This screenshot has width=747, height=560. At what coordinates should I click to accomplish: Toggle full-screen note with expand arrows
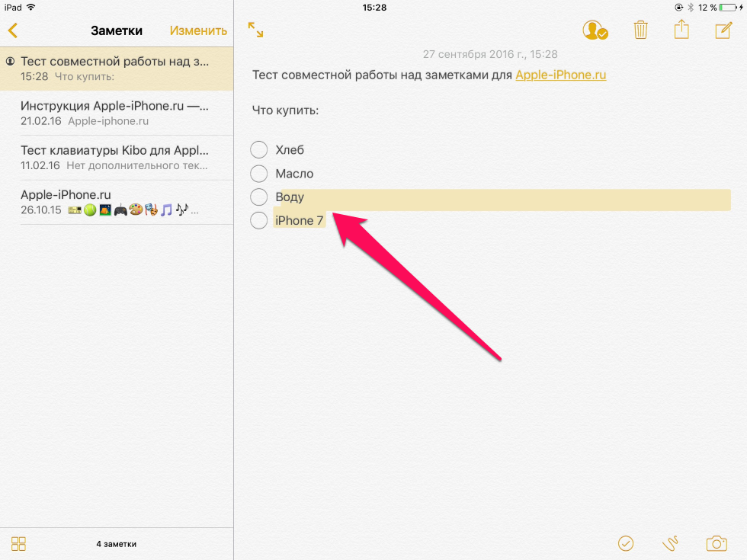(256, 30)
